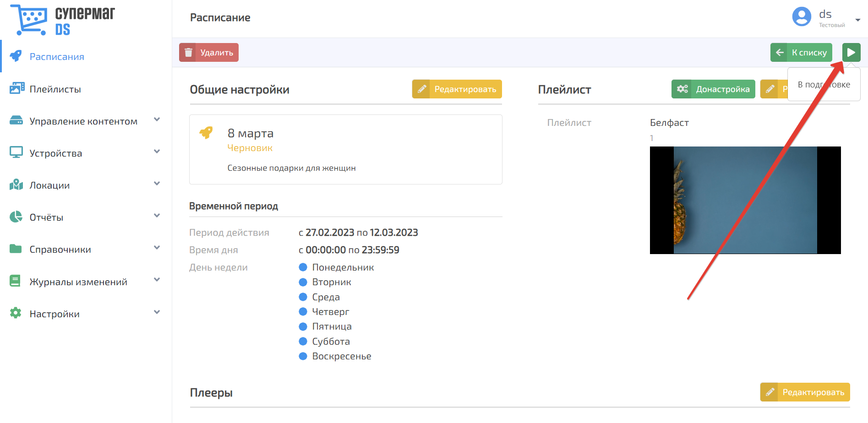Expand the Журналы изменений menu chevron
The image size is (868, 423).
click(157, 280)
